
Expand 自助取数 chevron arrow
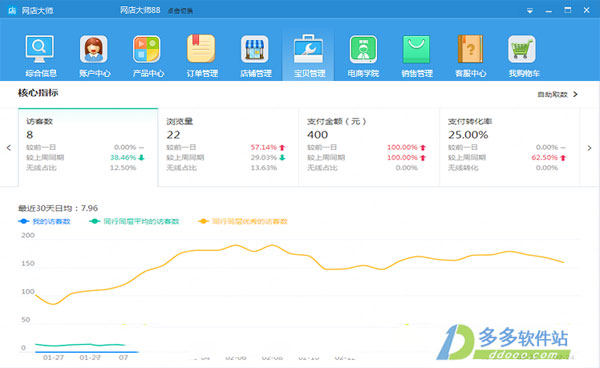(x=575, y=94)
